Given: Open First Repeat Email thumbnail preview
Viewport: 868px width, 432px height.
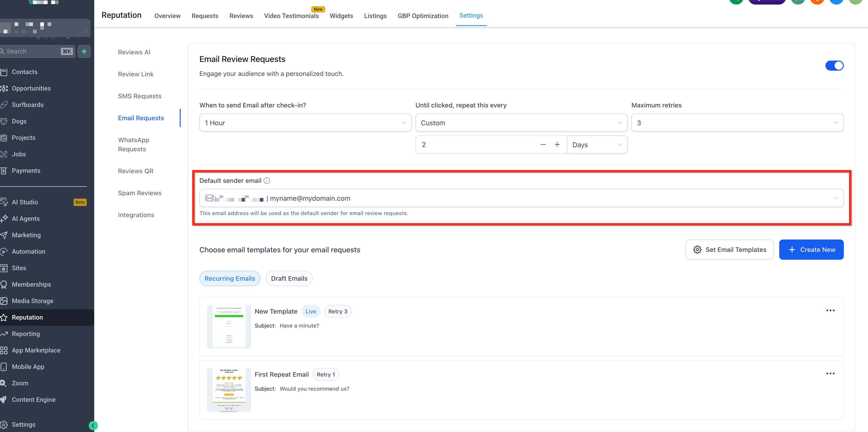Looking at the screenshot, I should [x=229, y=390].
